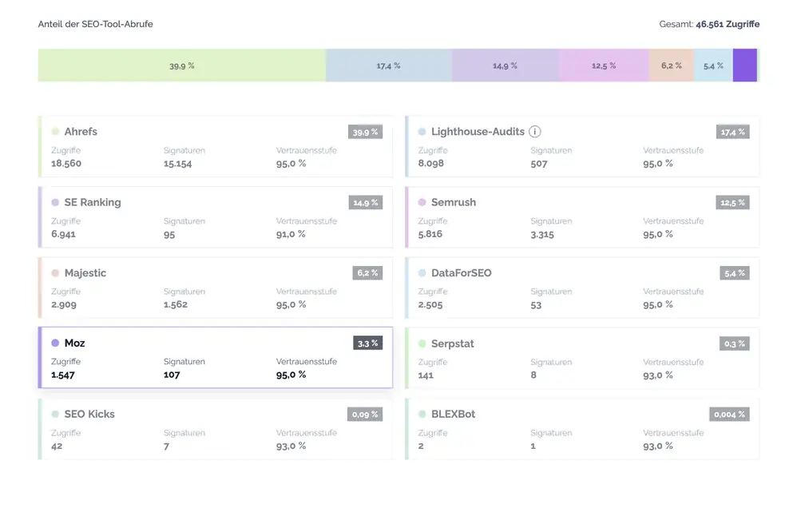789x532 pixels.
Task: Click Majestic Zugriffe value 2.909
Action: [63, 304]
